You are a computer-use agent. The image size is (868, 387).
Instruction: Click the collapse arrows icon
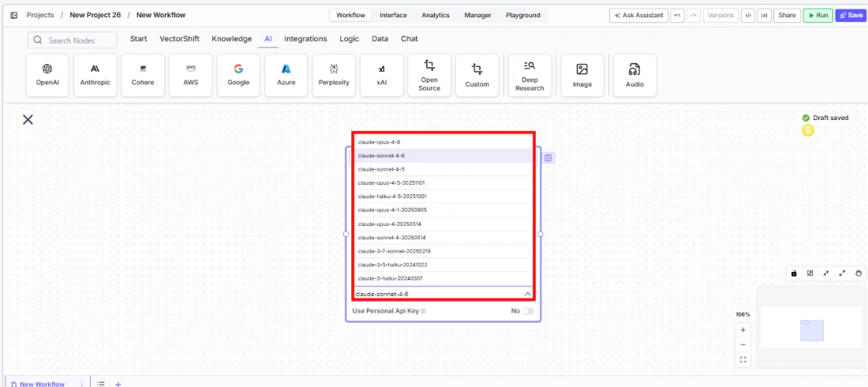826,272
